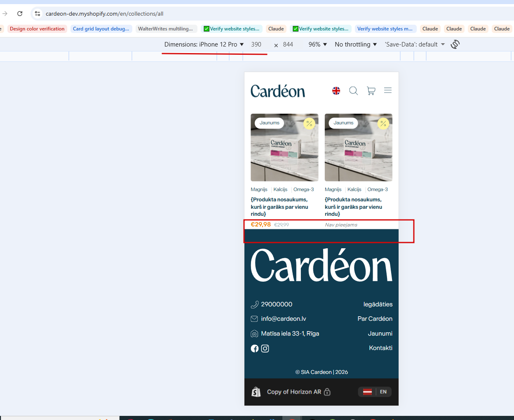This screenshot has width=514, height=420.
Task: Click © SIA Cardeon | 2026 text
Action: pos(322,372)
